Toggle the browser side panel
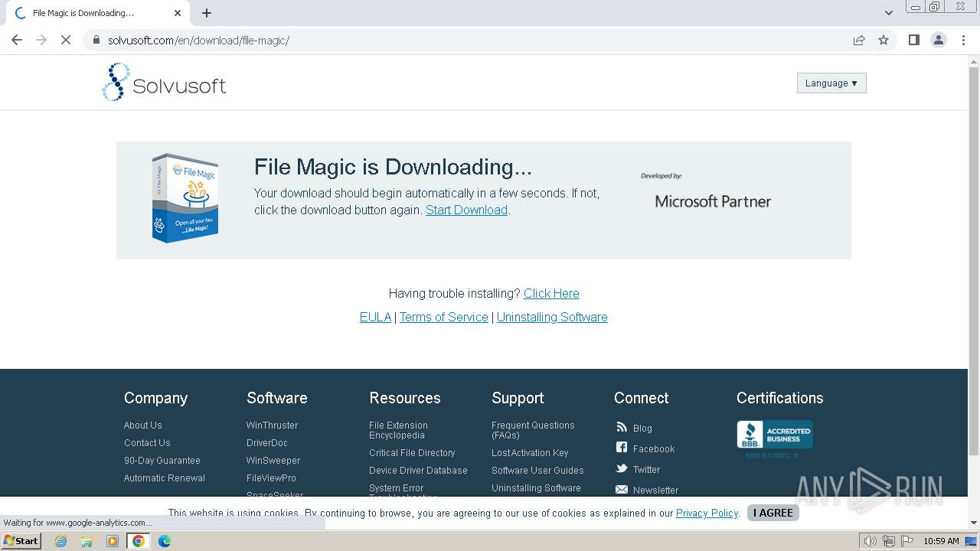Screen dimensions: 980x551 point(913,40)
